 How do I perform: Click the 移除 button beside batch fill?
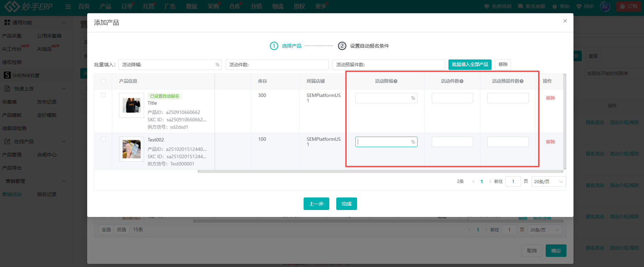coord(503,64)
